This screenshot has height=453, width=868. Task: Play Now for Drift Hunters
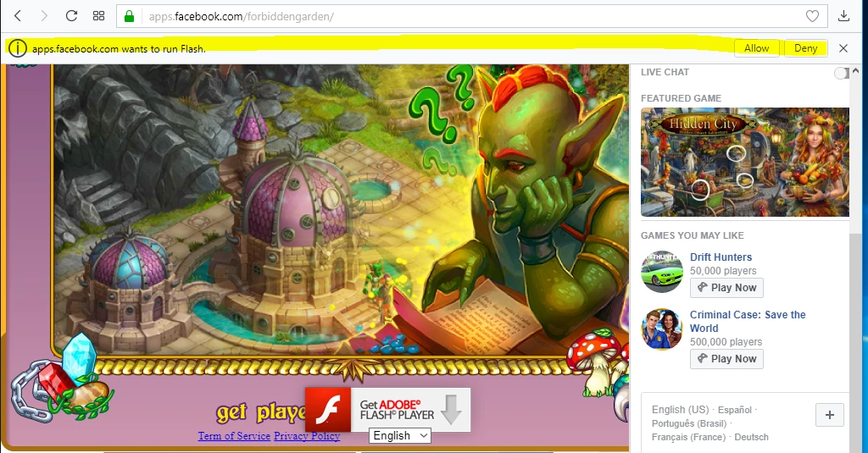coord(726,288)
